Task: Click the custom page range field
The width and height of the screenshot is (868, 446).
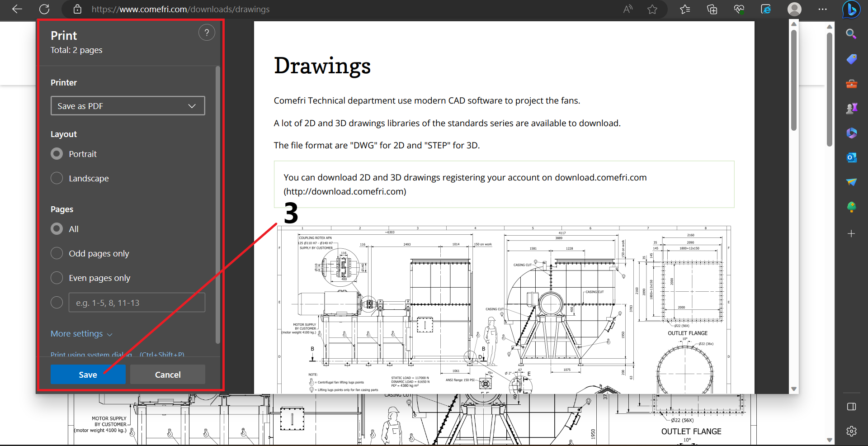Action: click(137, 302)
